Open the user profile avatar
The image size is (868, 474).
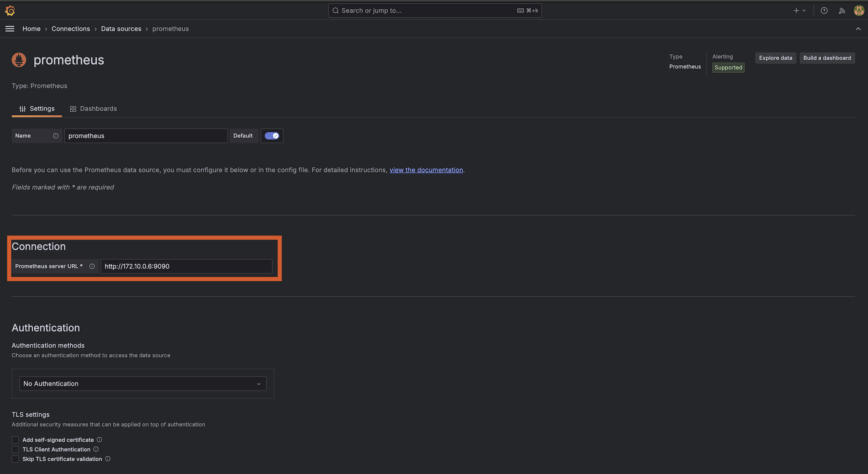[x=859, y=11]
